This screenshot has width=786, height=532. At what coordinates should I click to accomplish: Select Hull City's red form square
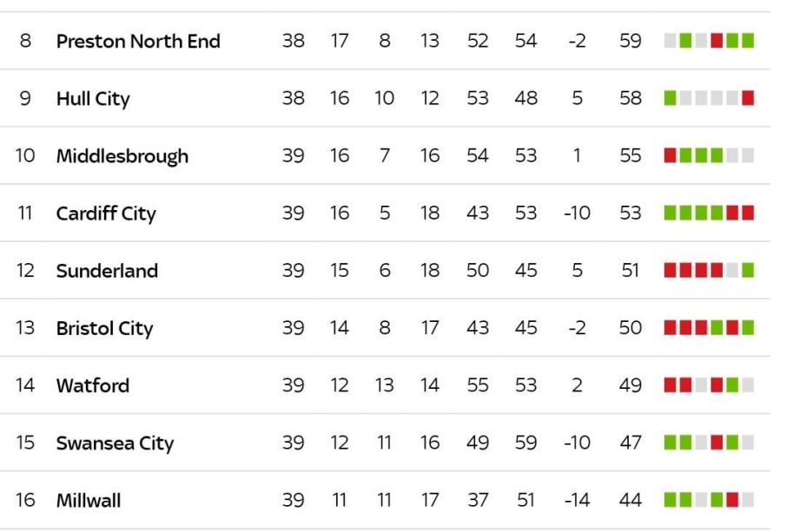[x=748, y=98]
